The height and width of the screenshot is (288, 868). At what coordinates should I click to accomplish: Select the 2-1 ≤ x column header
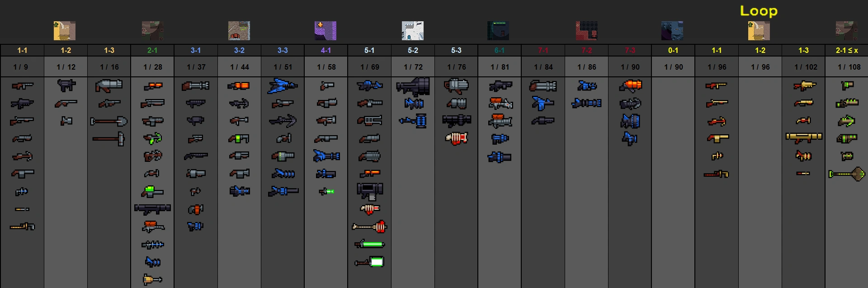[x=847, y=50]
